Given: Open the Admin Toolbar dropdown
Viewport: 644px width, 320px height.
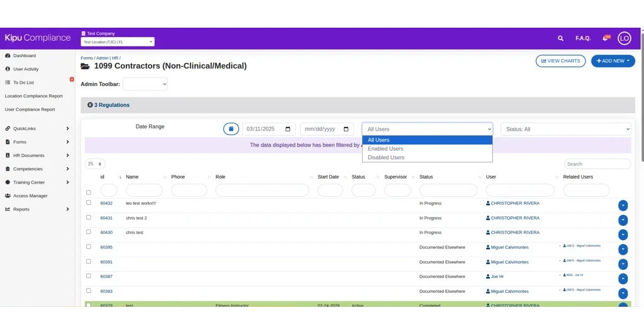Looking at the screenshot, I should (145, 84).
